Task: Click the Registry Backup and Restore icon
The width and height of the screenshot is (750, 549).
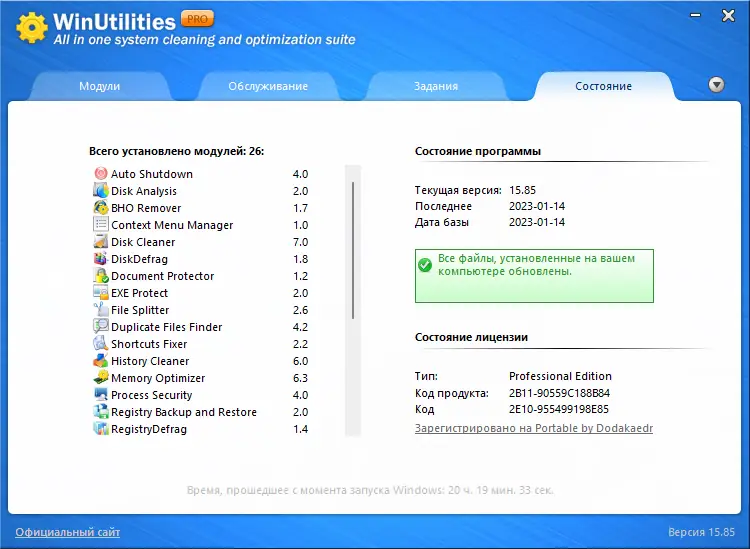Action: (x=100, y=411)
